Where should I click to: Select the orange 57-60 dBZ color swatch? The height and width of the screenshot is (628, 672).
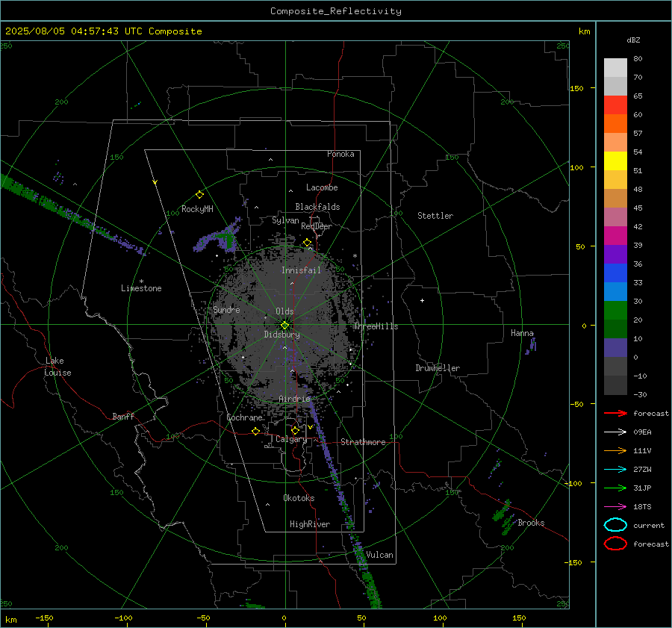(x=615, y=124)
